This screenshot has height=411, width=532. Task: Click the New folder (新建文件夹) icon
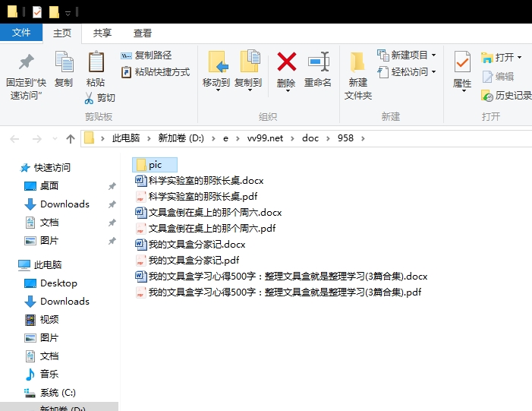point(357,62)
